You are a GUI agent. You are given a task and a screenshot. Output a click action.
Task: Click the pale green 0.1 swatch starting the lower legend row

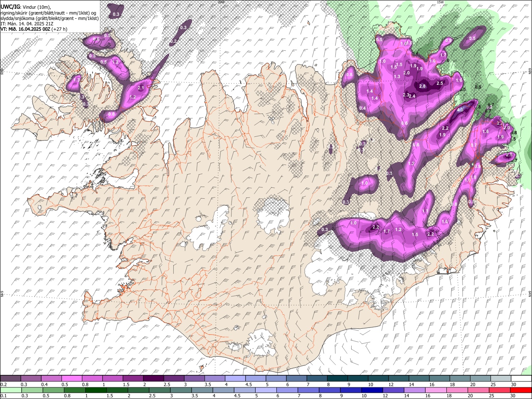click(10, 390)
